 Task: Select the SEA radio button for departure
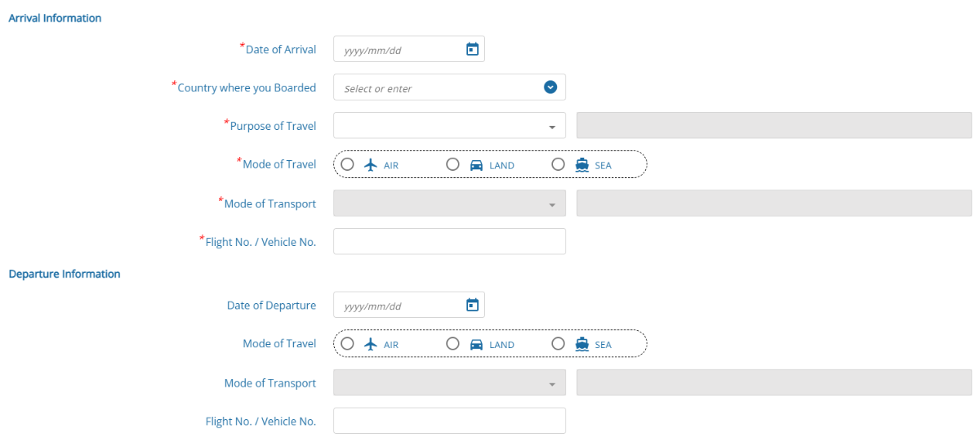coord(559,344)
